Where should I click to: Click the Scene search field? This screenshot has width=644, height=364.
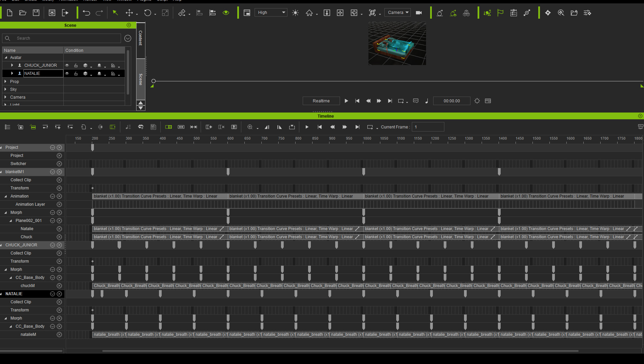click(x=62, y=38)
